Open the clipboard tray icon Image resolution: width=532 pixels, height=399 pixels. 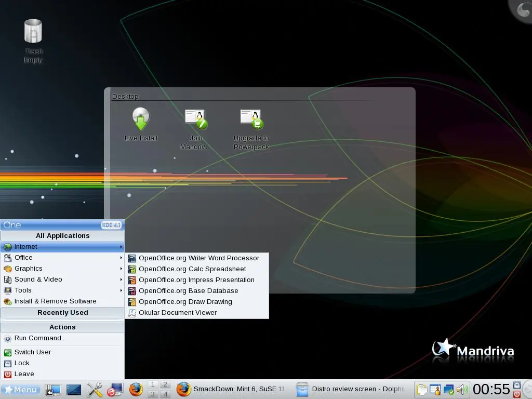pyautogui.click(x=422, y=390)
